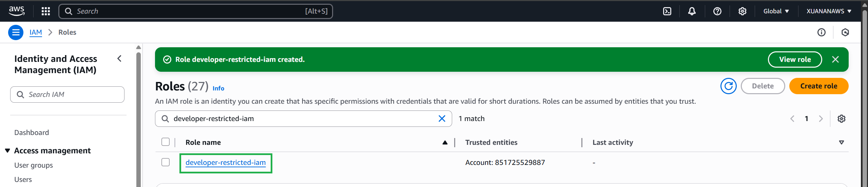Select all roles header checkbox
Image resolution: width=868 pixels, height=187 pixels.
166,142
